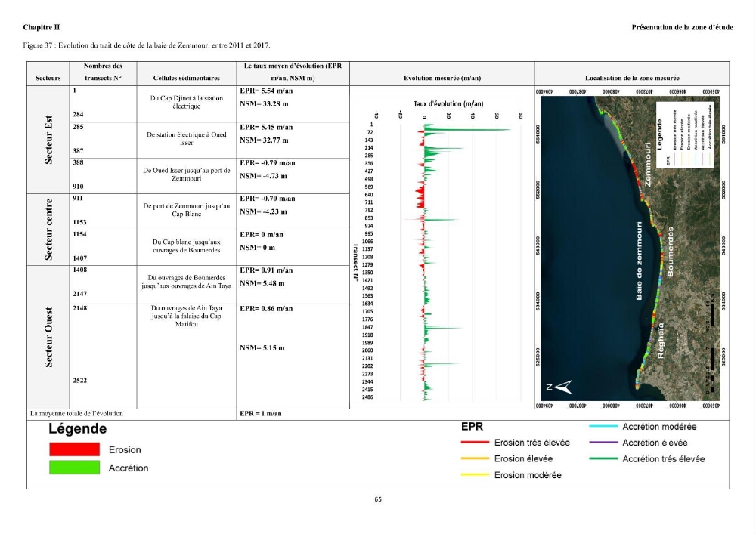Viewport: 756px width, 534px height.
Task: Click the Présentation de la zone d'étude header
Action: (682, 27)
